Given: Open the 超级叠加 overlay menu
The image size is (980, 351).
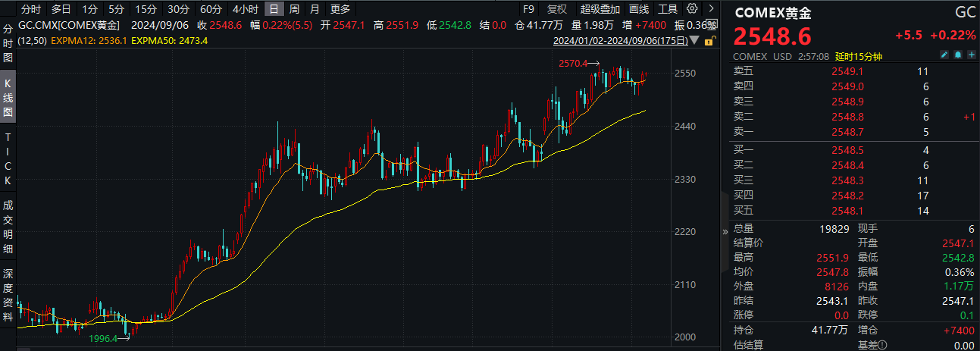Looking at the screenshot, I should click(600, 9).
